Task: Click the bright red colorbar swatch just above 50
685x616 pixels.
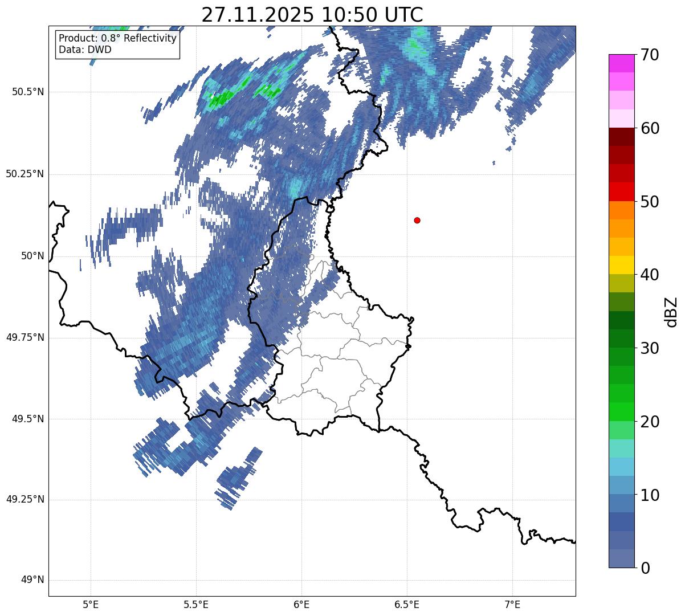Action: pyautogui.click(x=621, y=191)
